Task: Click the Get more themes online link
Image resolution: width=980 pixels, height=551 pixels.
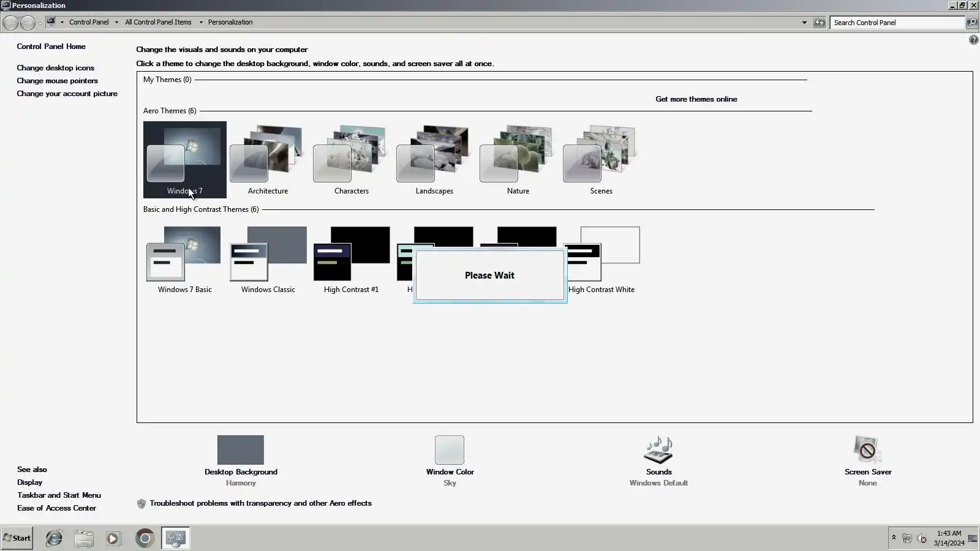Action: click(696, 99)
